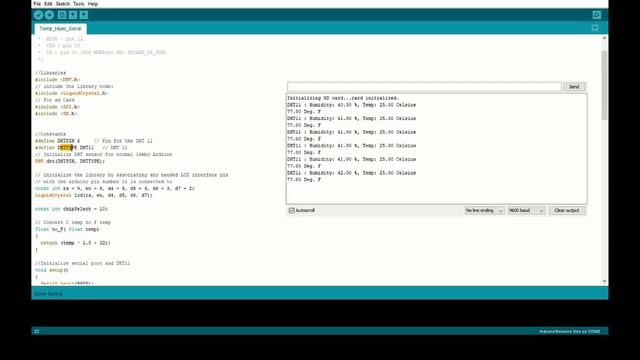Click the '//Constants' comment line
The image size is (640, 360).
pyautogui.click(x=50, y=134)
